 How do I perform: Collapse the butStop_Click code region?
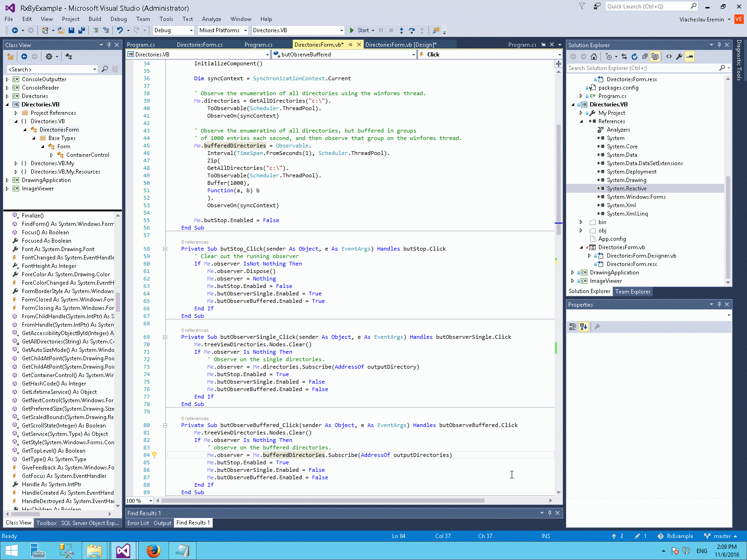(165, 249)
